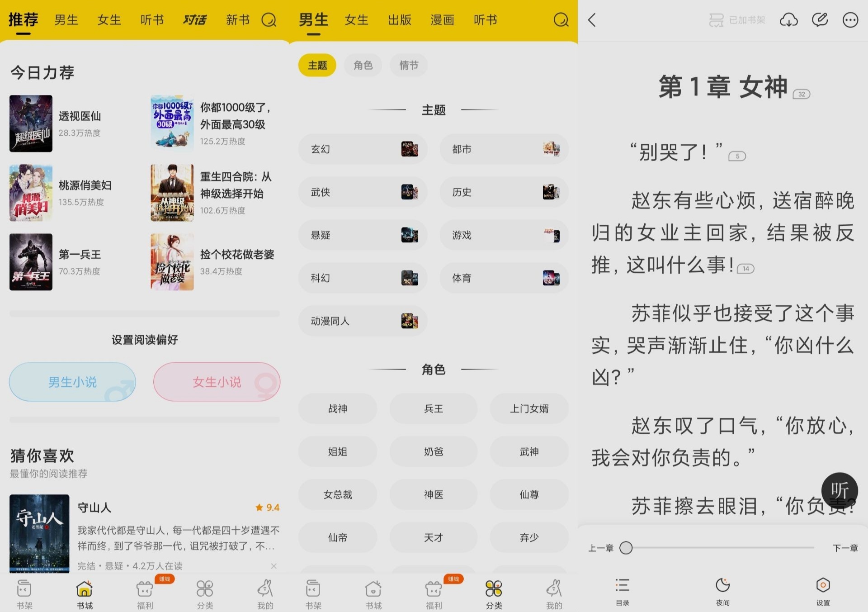
Task: Open 我的 in the middle screen's bottom bar
Action: coord(554,594)
